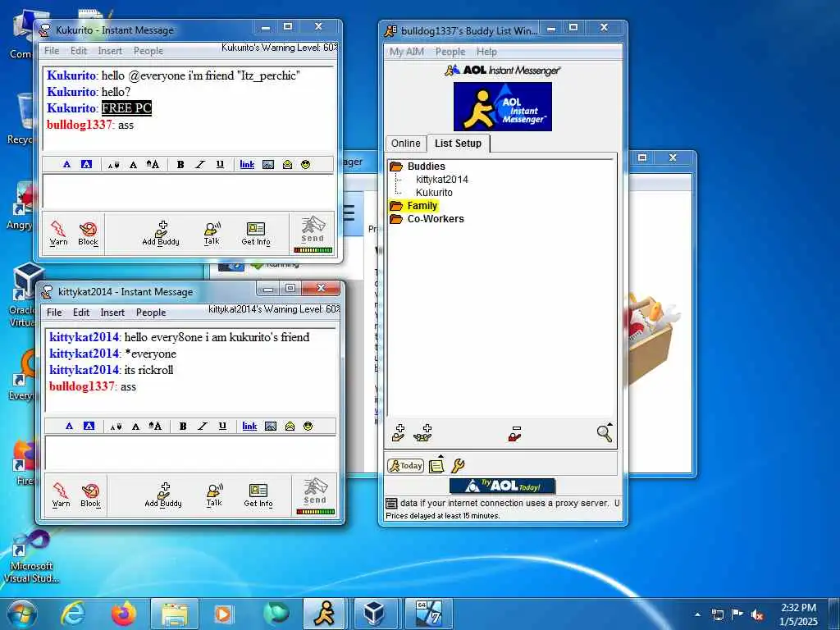Open People menu in Buddy List window
This screenshot has width=840, height=630.
[x=450, y=52]
